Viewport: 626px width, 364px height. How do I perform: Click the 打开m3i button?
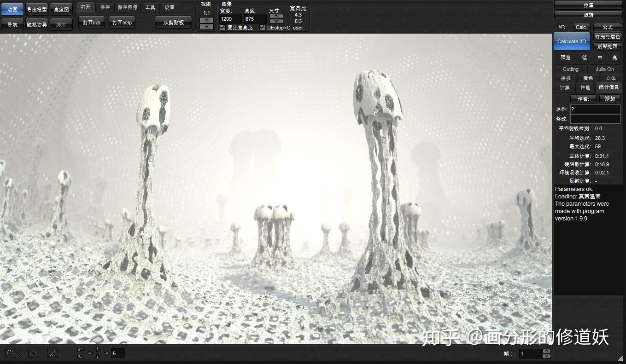[92, 23]
